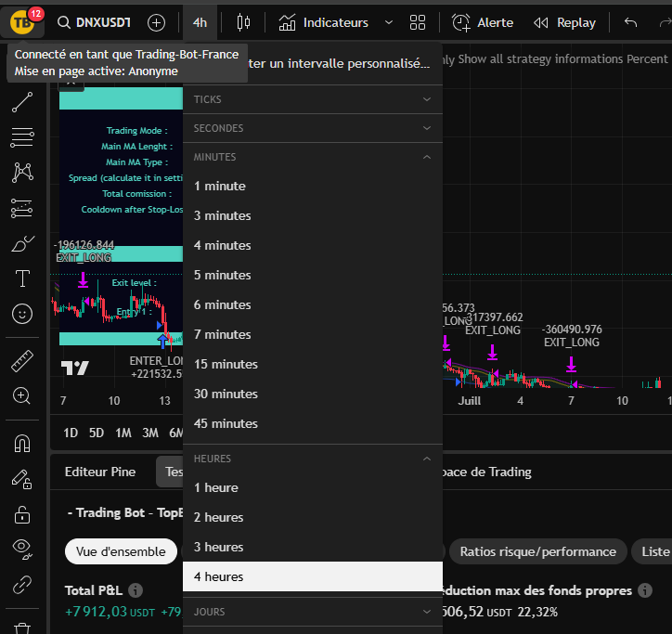This screenshot has width=672, height=634.
Task: Click the Alerte button
Action: [483, 22]
